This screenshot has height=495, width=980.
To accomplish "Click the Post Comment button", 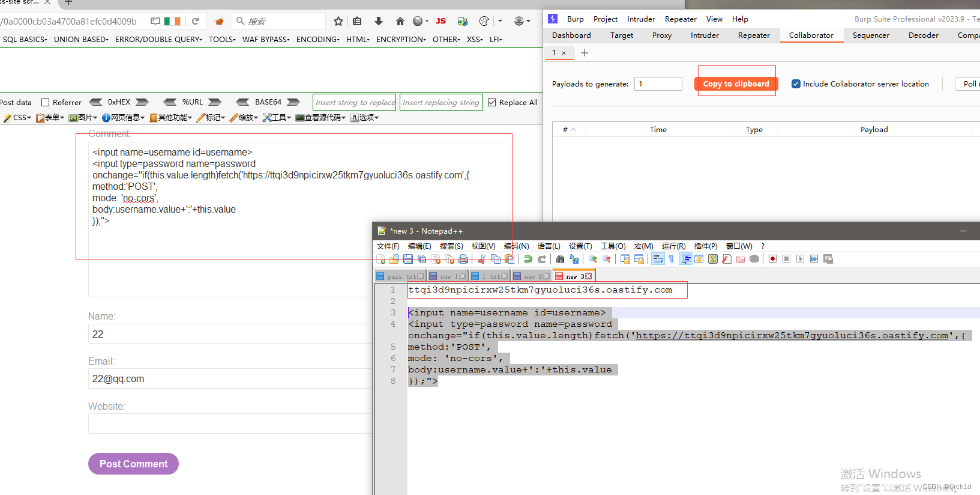I will click(x=133, y=464).
